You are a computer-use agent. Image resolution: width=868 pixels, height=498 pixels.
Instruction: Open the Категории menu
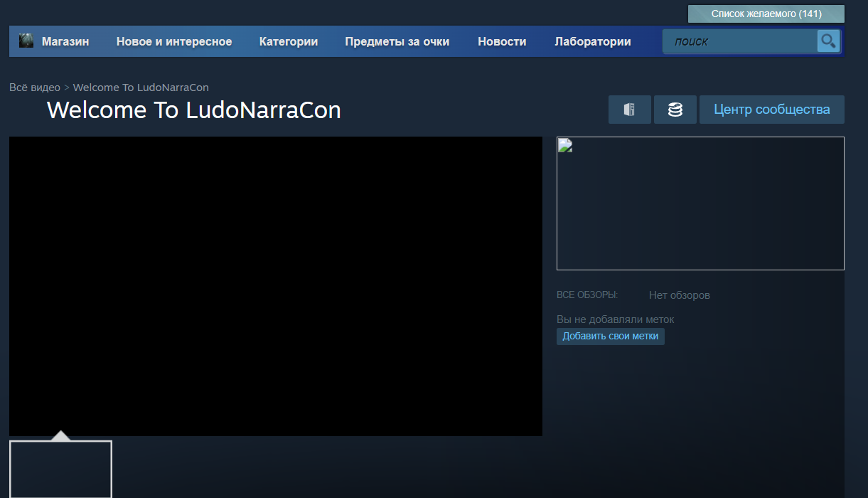[289, 41]
